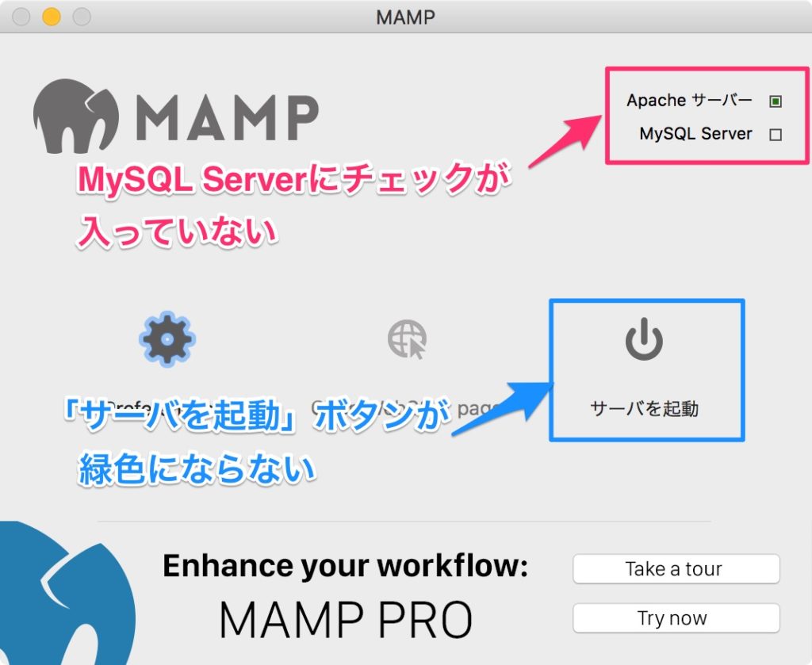Screen dimensions: 812x665
Task: Select the サーバを起動 label
Action: pyautogui.click(x=644, y=409)
